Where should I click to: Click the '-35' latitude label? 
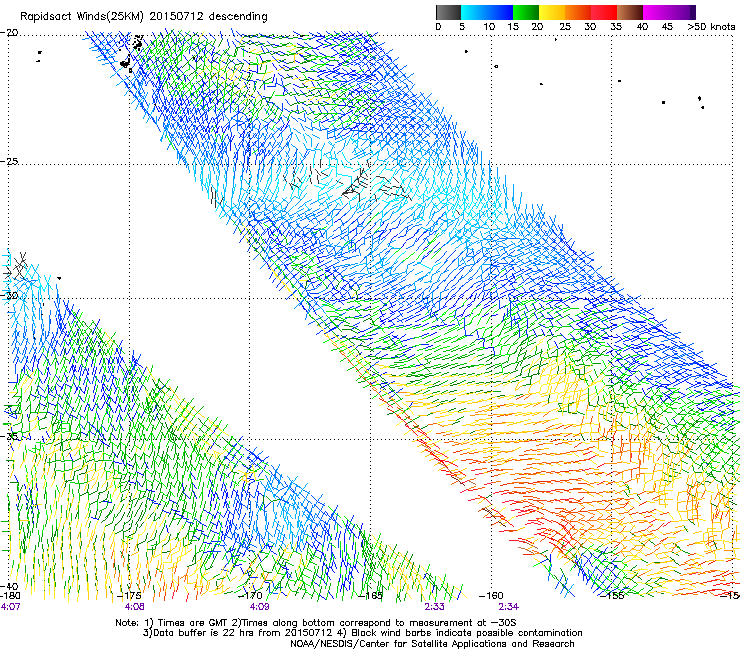pos(9,436)
